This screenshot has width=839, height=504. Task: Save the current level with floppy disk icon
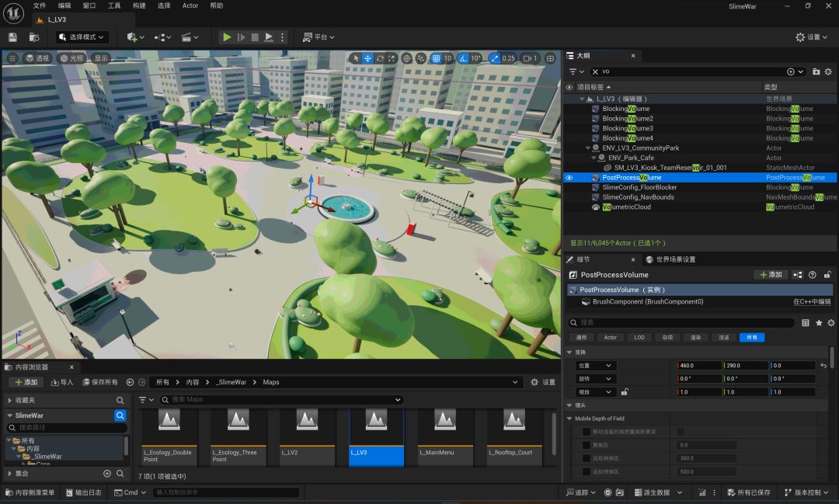(x=13, y=37)
